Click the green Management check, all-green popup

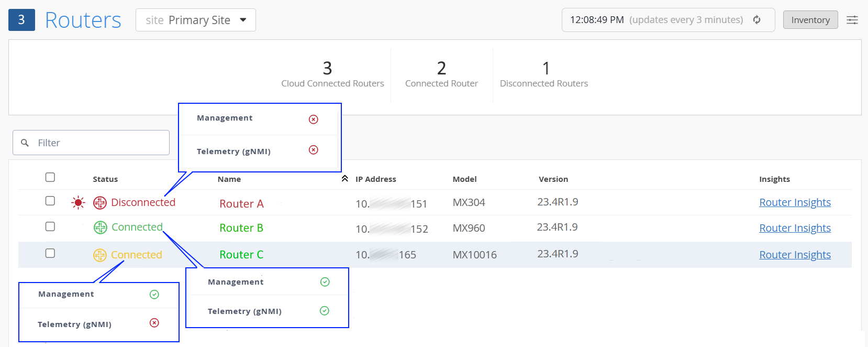click(x=325, y=282)
